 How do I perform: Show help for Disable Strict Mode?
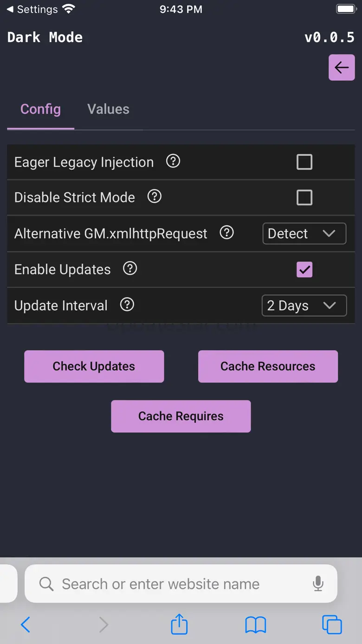[x=155, y=196]
